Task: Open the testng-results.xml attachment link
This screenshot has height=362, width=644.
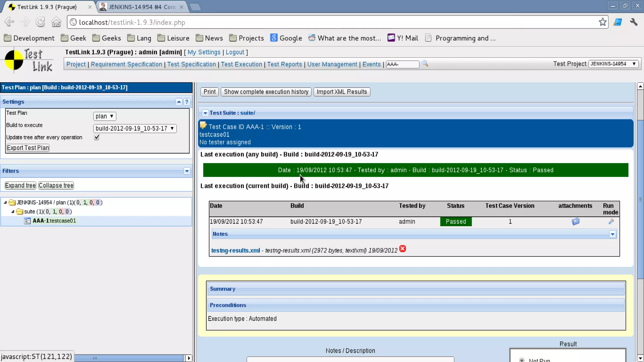Action: 236,250
